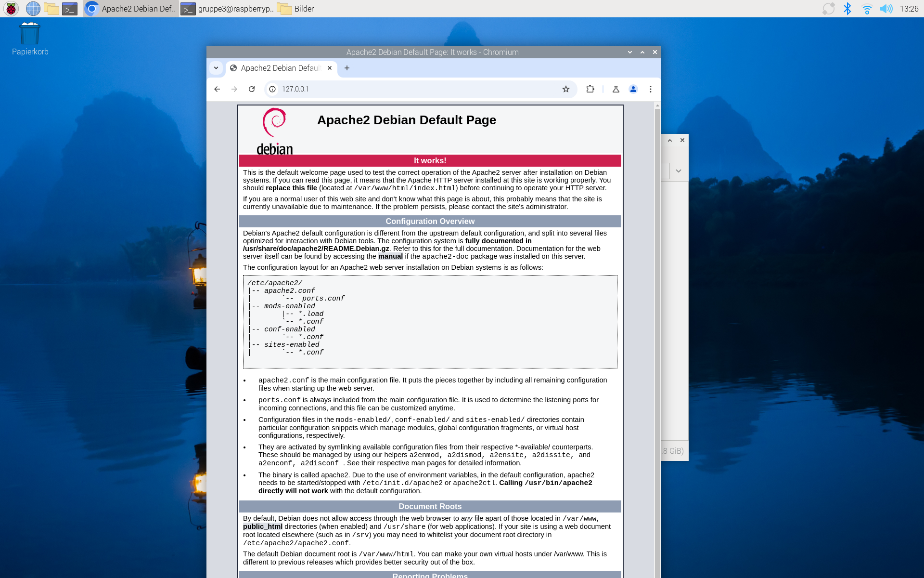Screen dimensions: 924x578
Task: Click the Chromium title bar roll-down chevron
Action: tap(630, 52)
